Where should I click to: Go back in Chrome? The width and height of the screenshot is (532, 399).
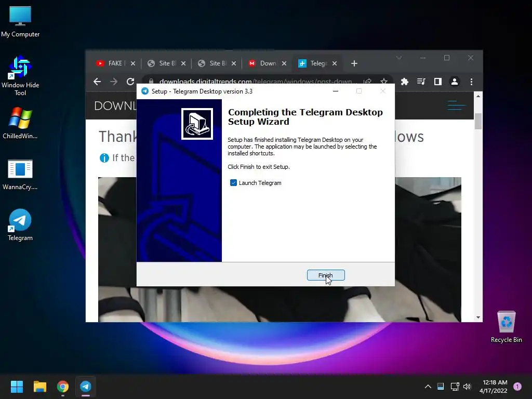tap(97, 82)
